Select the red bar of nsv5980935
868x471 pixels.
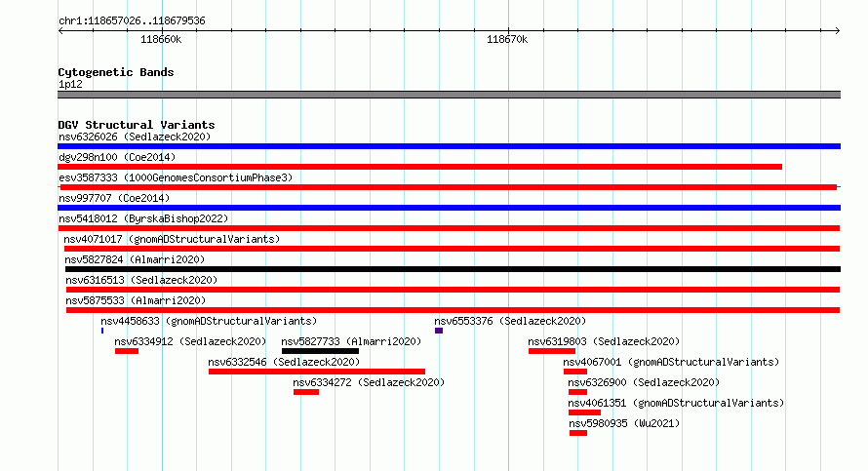[x=578, y=433]
